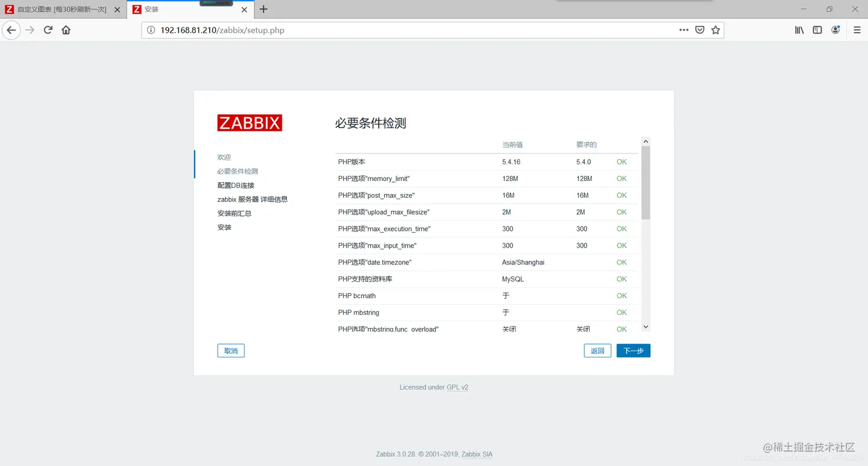This screenshot has width=868, height=466.
Task: Click the Asia/Shanghai value
Action: [523, 262]
